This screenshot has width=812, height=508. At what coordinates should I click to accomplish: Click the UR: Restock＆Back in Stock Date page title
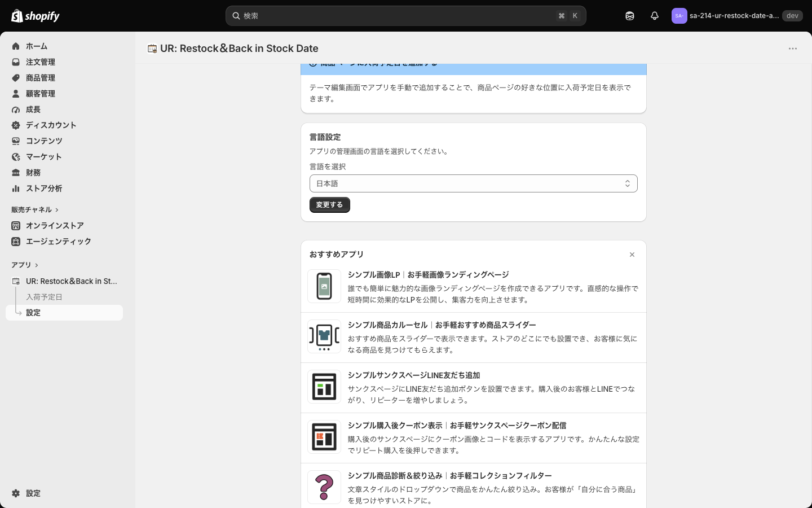pyautogui.click(x=239, y=49)
